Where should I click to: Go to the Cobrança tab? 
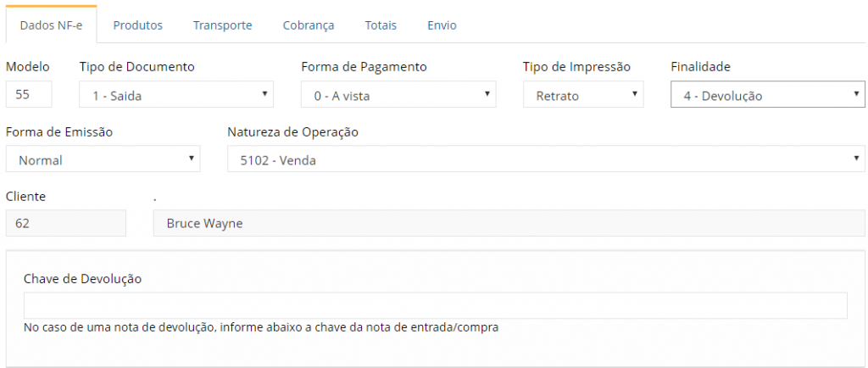click(309, 25)
